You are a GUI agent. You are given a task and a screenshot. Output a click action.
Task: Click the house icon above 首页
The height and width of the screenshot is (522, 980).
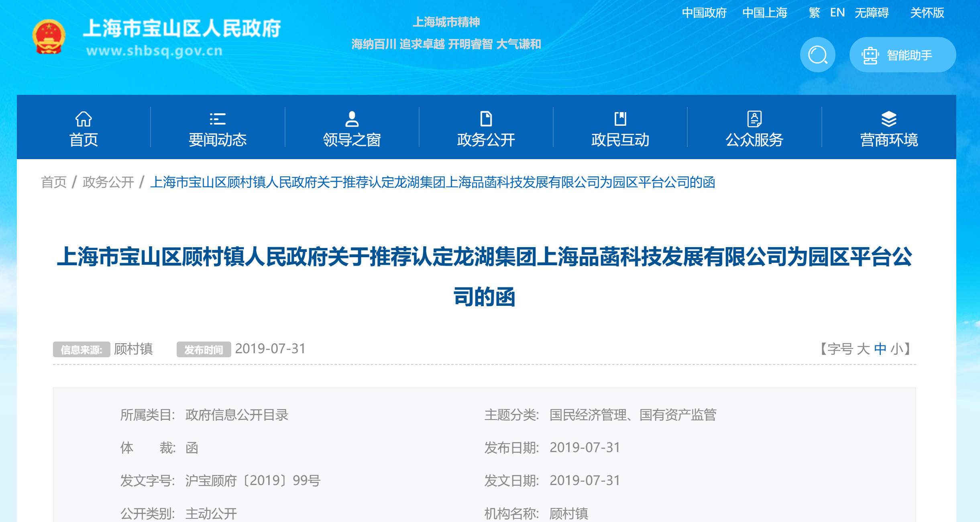coord(84,119)
